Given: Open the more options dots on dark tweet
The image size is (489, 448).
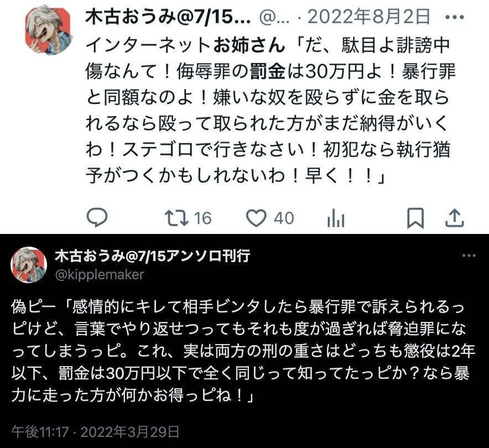Looking at the screenshot, I should 469,256.
